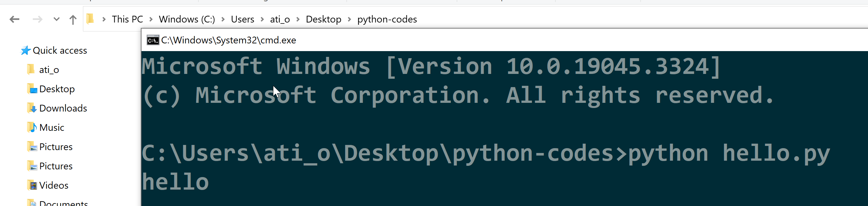
Task: Open the Recent locations dropdown chevron
Action: pyautogui.click(x=57, y=19)
